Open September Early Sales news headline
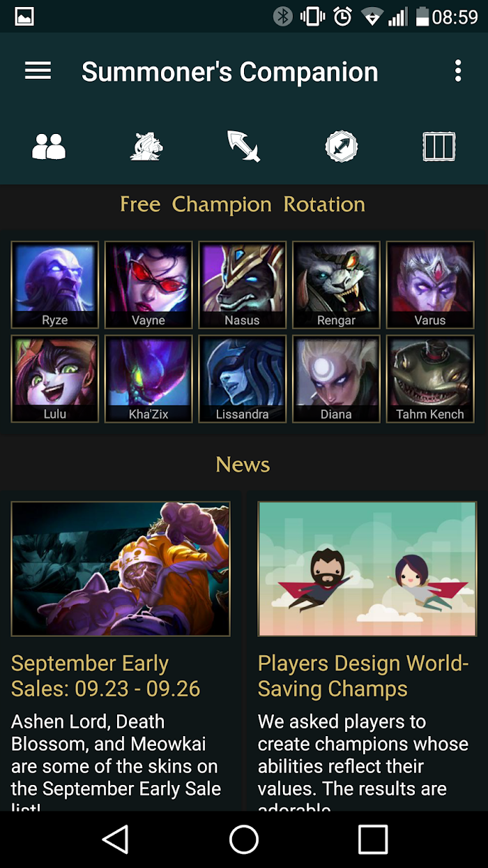This screenshot has height=868, width=488. (x=106, y=676)
